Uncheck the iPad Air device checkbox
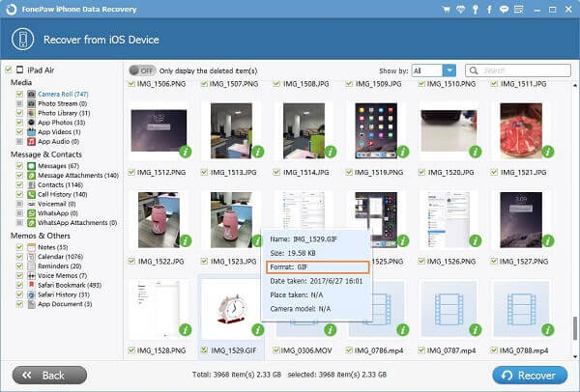The width and height of the screenshot is (580, 392). point(8,70)
